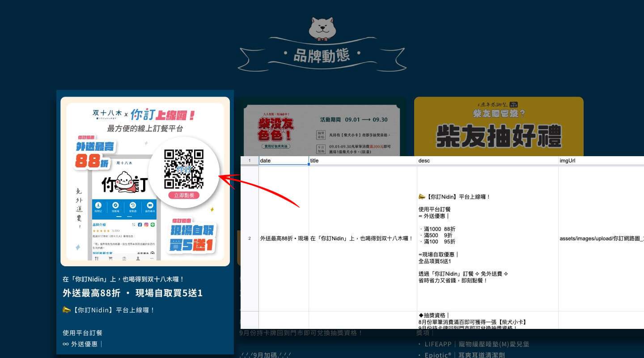Click spreadsheet cell 外送最高88折・現場
644x358 pixels.
click(284, 239)
